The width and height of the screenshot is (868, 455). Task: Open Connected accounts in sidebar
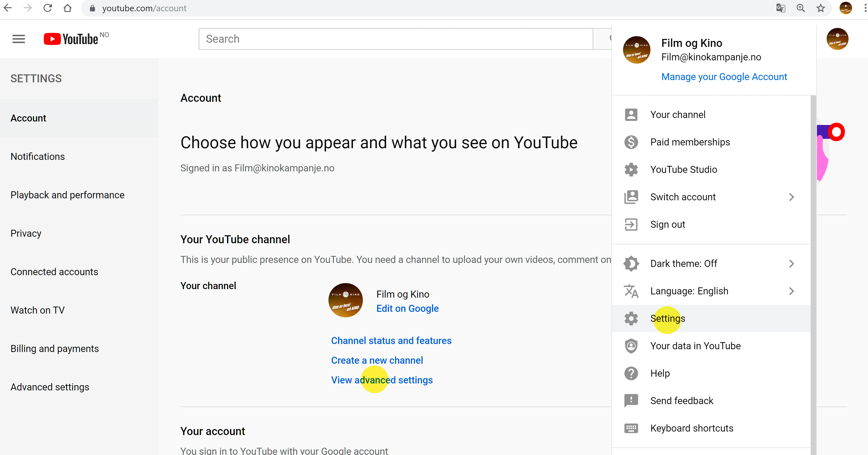[79, 272]
